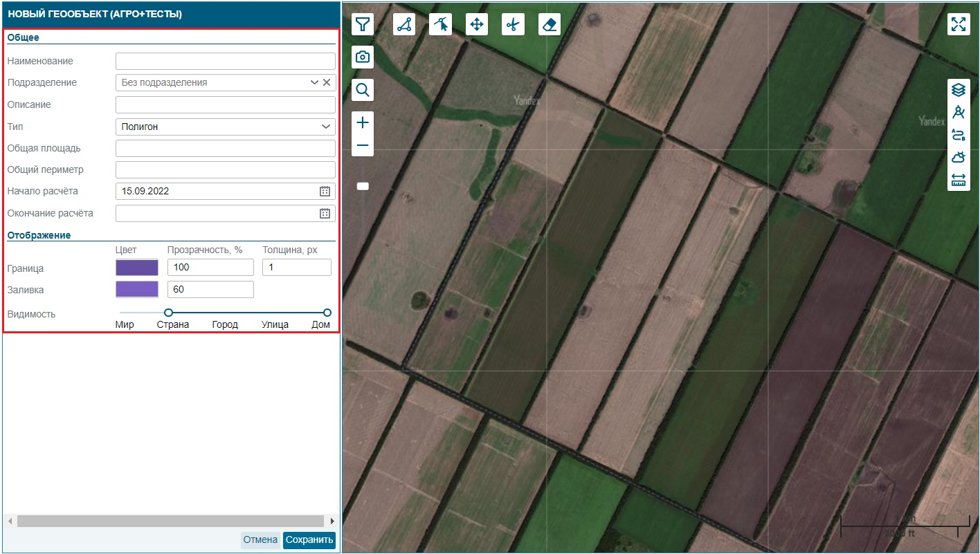The height and width of the screenshot is (554, 980).
Task: Click visibility slider handle at Страна
Action: point(168,313)
